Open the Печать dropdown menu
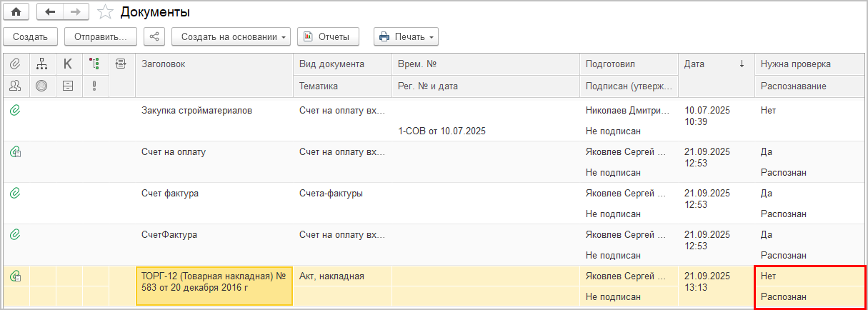This screenshot has width=868, height=310. pyautogui.click(x=405, y=36)
